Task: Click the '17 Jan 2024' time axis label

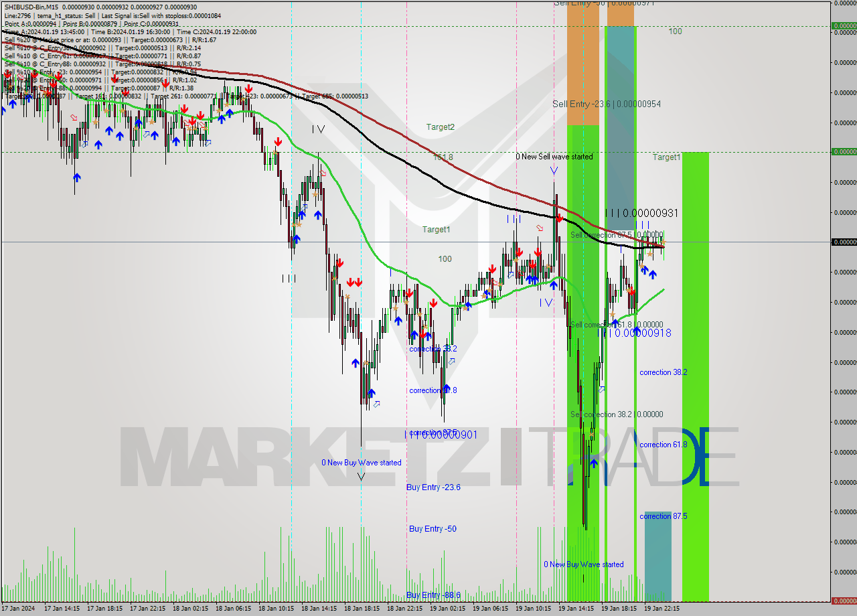Action: (18, 609)
